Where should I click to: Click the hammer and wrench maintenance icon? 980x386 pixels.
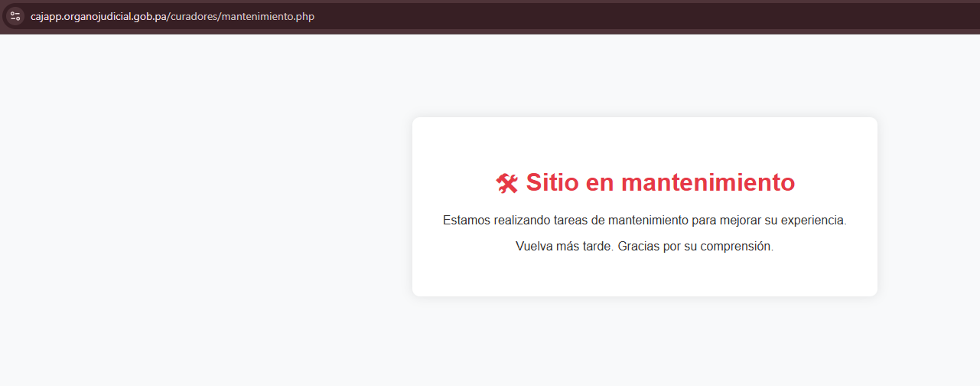click(x=506, y=183)
